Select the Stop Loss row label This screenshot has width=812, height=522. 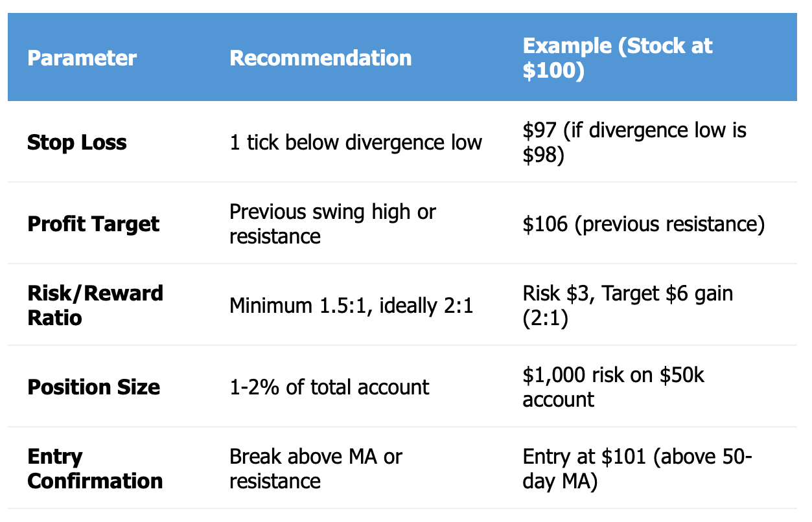(x=76, y=142)
